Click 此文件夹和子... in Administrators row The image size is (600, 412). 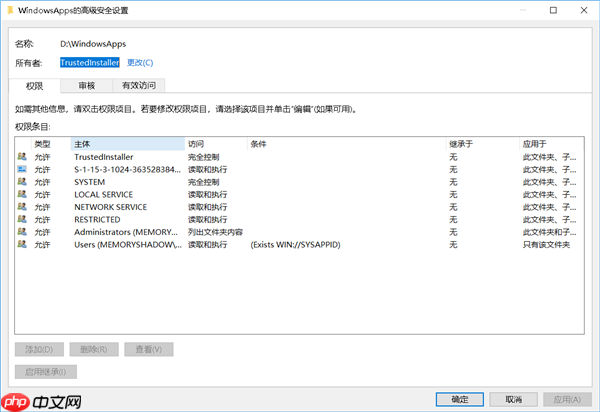coord(549,232)
